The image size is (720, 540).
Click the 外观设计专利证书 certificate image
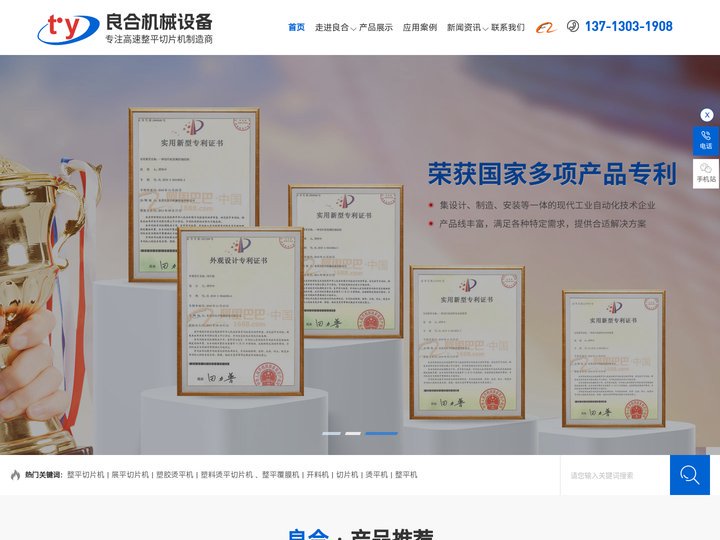240,312
